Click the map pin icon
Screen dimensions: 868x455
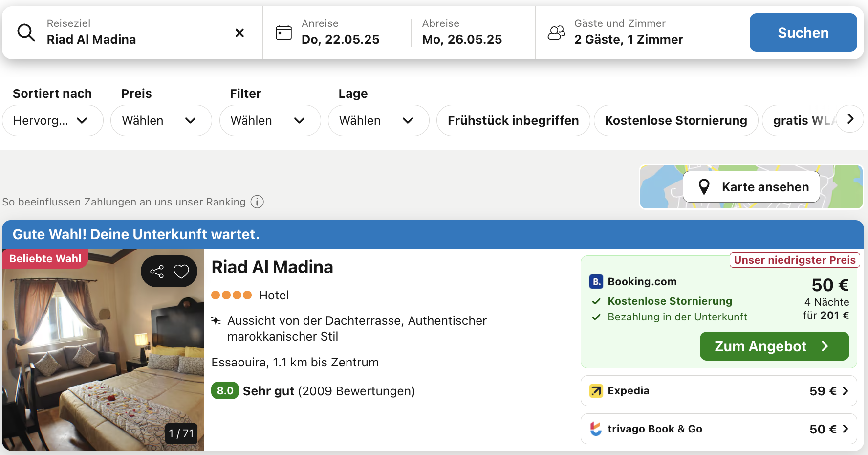tap(704, 187)
